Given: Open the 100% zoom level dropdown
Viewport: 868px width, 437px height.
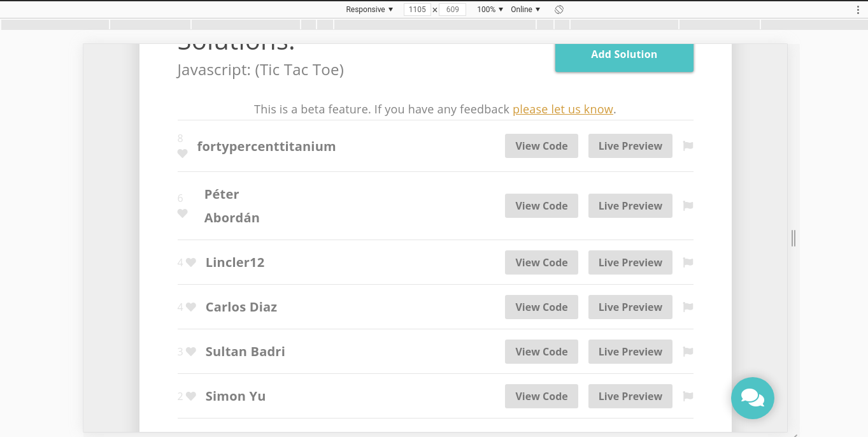Looking at the screenshot, I should (488, 9).
